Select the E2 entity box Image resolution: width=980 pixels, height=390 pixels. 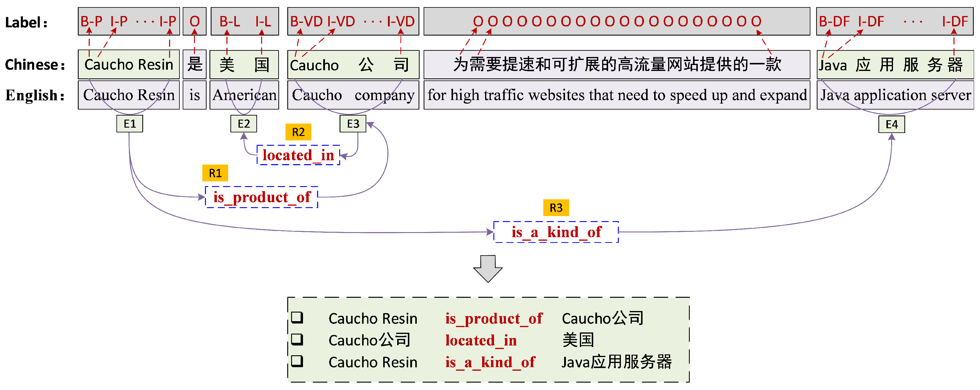click(x=244, y=123)
